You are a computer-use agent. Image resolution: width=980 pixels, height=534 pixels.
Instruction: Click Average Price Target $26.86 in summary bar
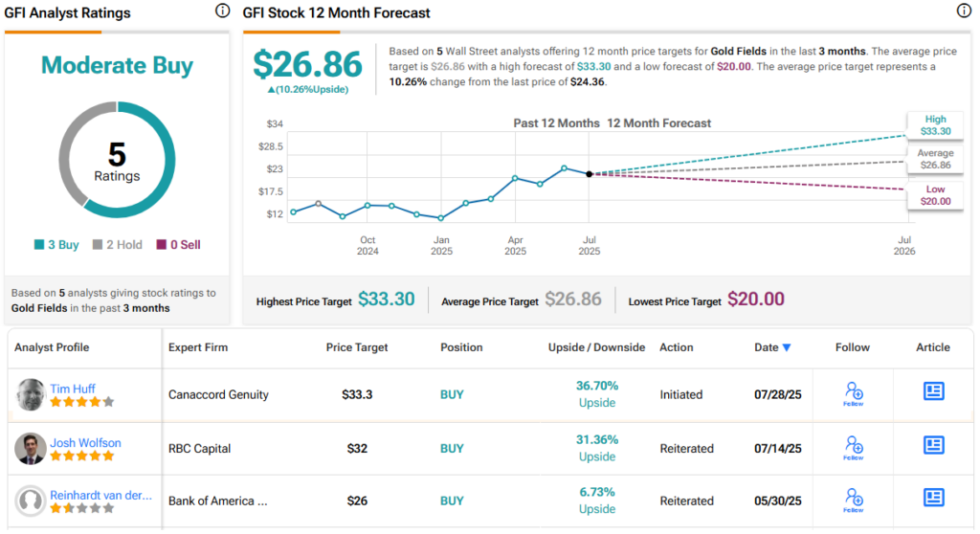(573, 300)
